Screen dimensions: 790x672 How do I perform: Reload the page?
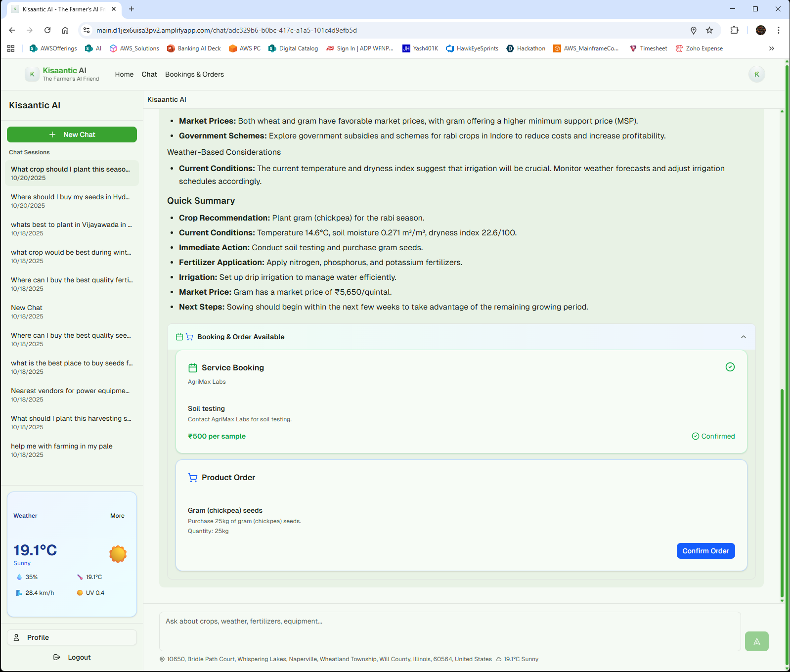point(47,30)
